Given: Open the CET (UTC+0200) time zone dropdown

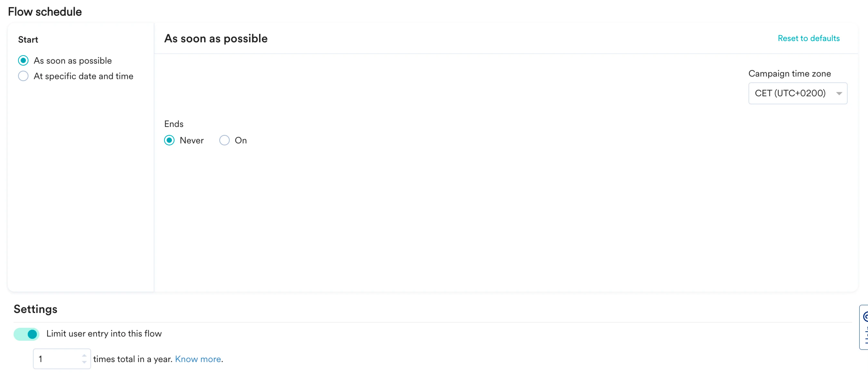Looking at the screenshot, I should point(798,93).
